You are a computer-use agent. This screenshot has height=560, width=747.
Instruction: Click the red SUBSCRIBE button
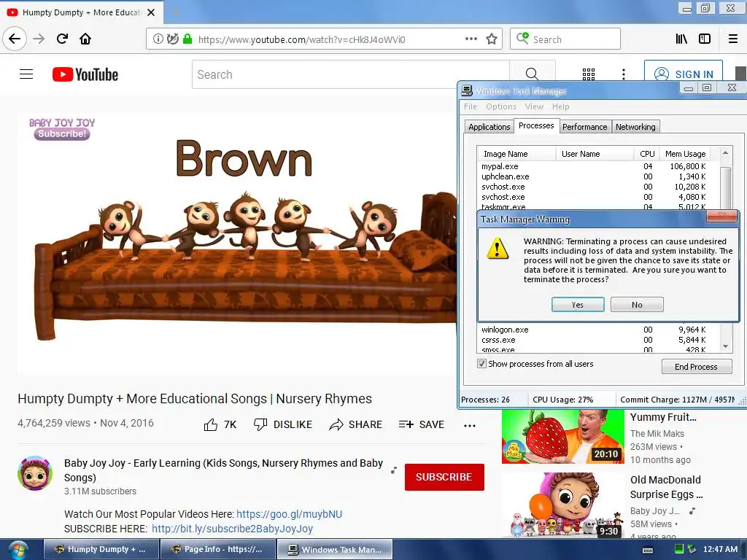[444, 477]
